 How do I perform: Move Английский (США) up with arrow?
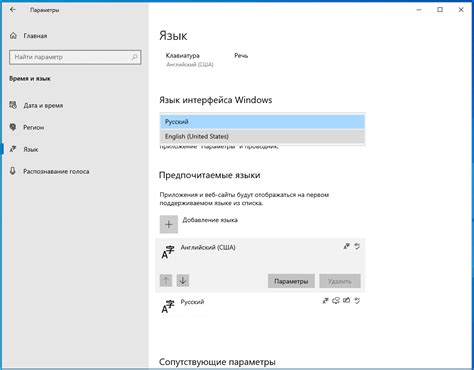(x=166, y=281)
